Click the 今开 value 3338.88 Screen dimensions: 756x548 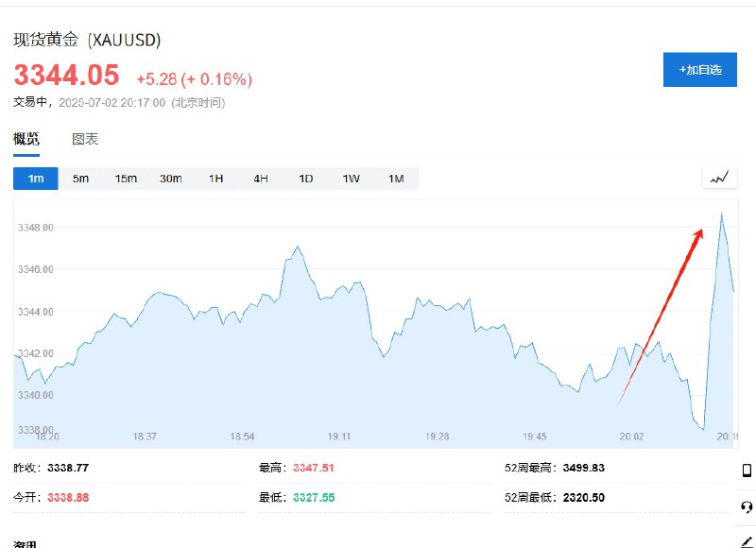coord(68,497)
